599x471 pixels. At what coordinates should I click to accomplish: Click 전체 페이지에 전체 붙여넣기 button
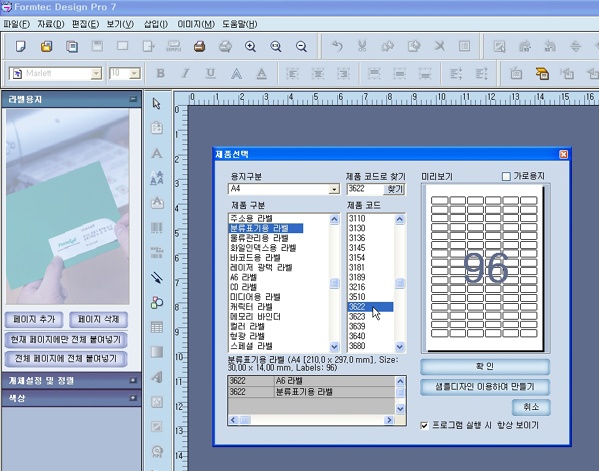pos(66,359)
